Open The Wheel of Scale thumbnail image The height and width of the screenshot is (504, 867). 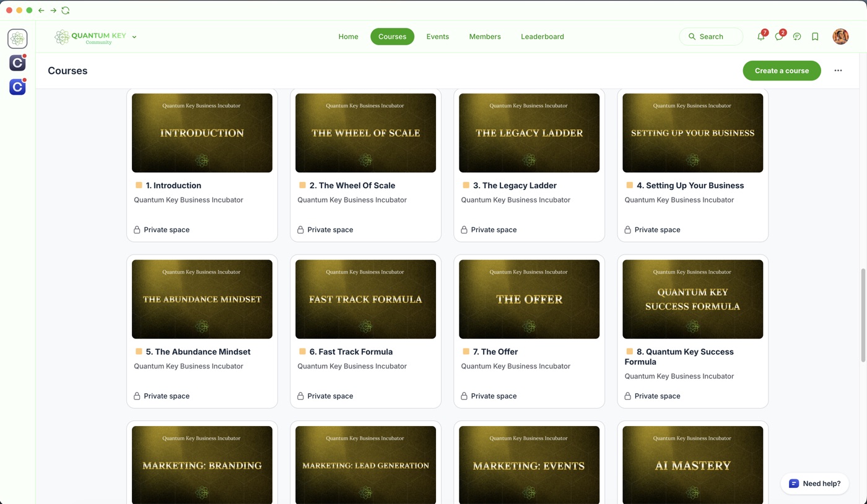(365, 133)
